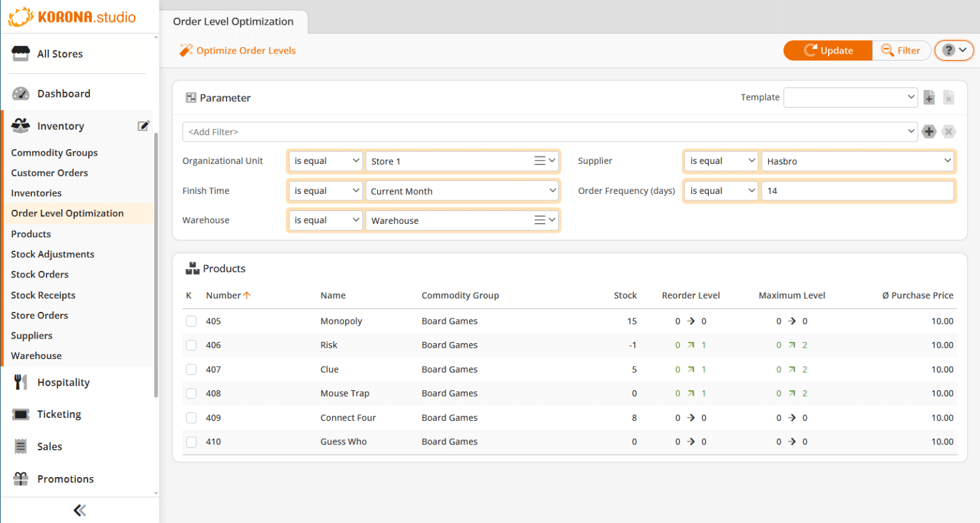Click the remove filter X icon
The height and width of the screenshot is (523, 980).
pyautogui.click(x=948, y=131)
